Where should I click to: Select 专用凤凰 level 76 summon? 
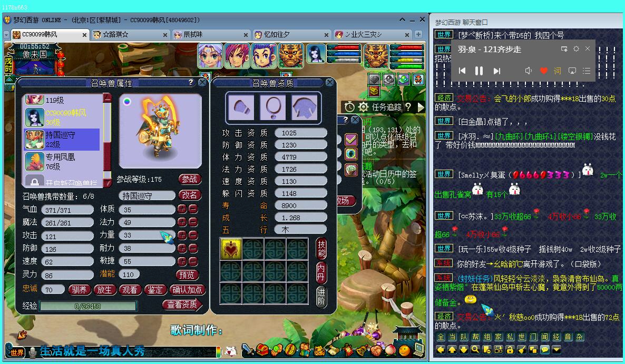pyautogui.click(x=62, y=162)
